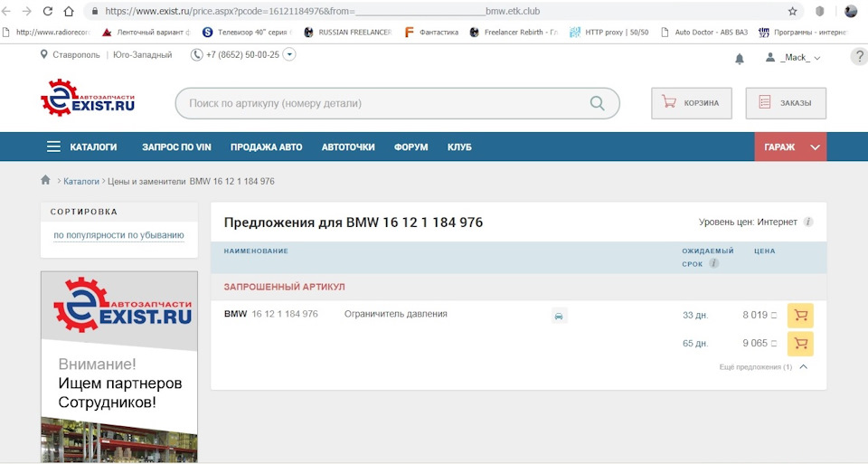Open the browser home page icon
The height and width of the screenshot is (464, 868).
(x=69, y=11)
